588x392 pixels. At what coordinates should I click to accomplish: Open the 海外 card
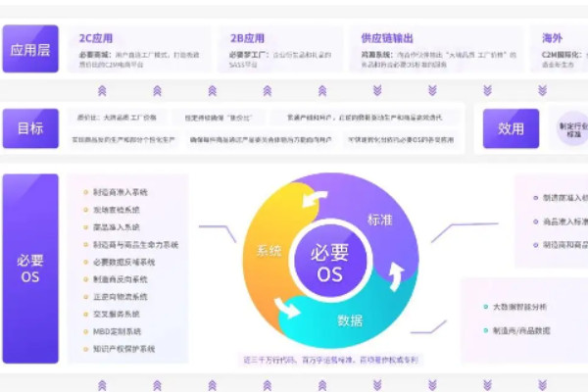click(559, 50)
